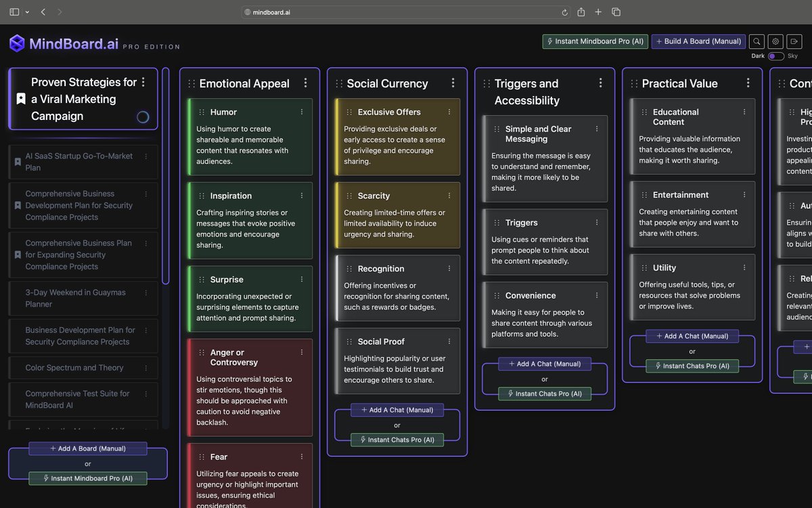Screen dimensions: 812x508
Task: Click the Humor card drag handle
Action: click(x=202, y=112)
